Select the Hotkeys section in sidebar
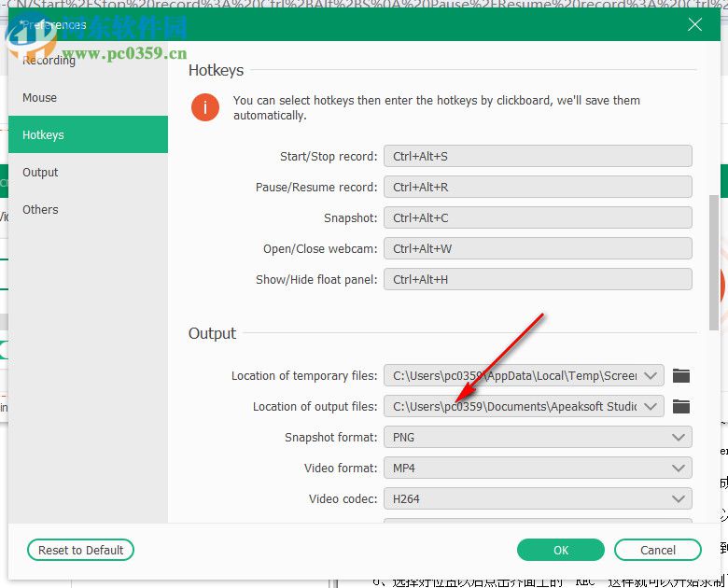728x588 pixels. click(89, 134)
